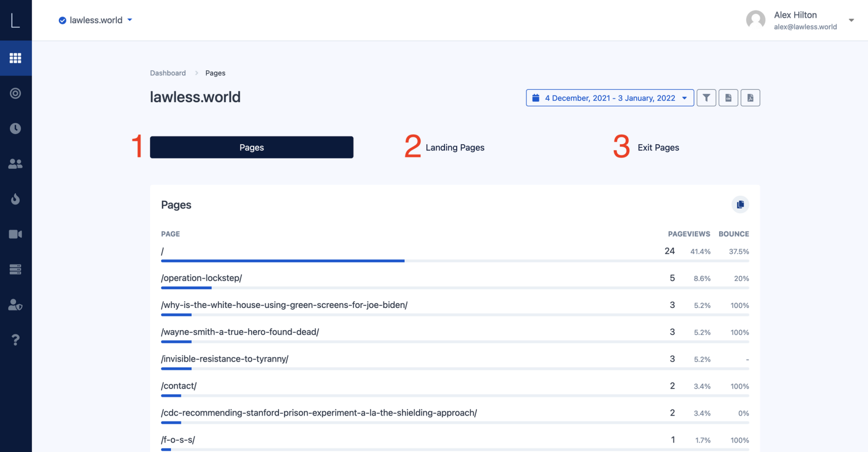Screen dimensions: 868x452
Task: Open the users group icon in sidebar
Action: (x=16, y=164)
